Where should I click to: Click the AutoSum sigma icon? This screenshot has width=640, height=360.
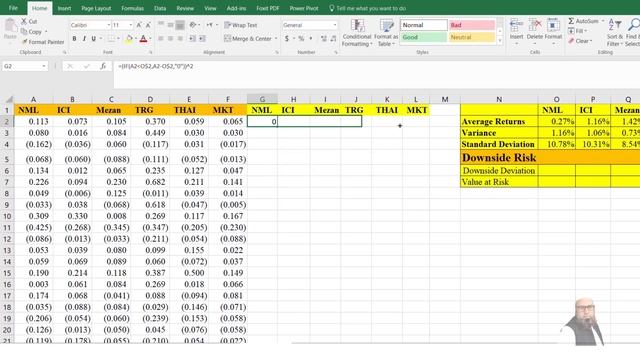point(571,21)
